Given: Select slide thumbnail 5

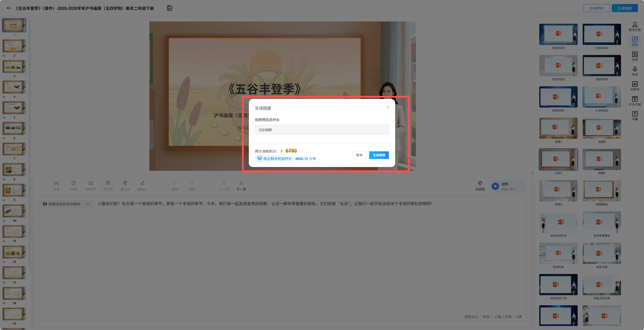Looking at the screenshot, I should pyautogui.click(x=14, y=108).
